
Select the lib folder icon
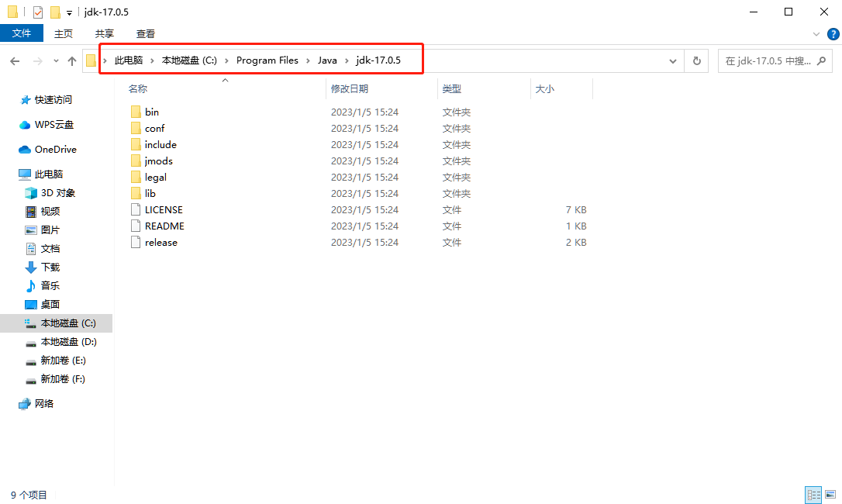point(136,193)
